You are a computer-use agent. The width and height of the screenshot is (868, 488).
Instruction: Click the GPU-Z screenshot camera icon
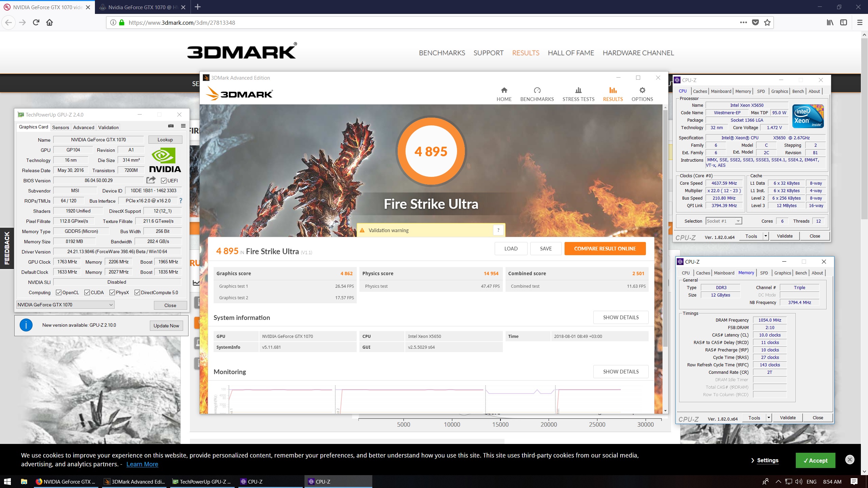coord(171,126)
